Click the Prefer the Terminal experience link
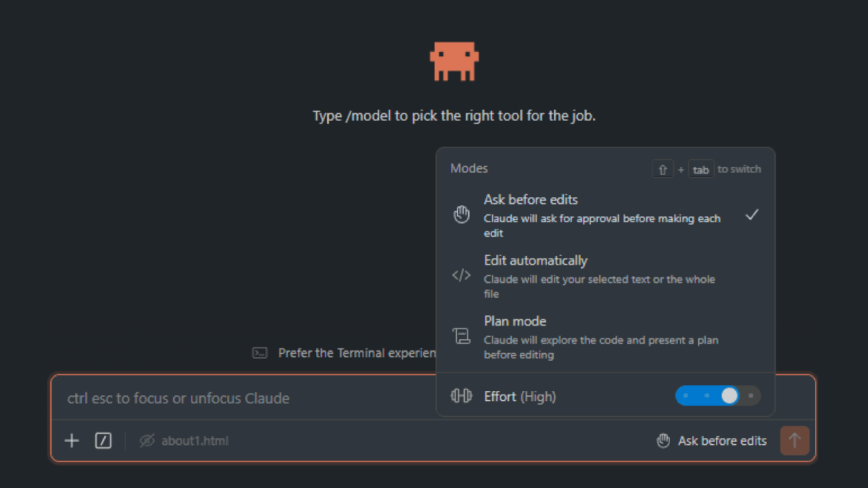 coord(357,353)
